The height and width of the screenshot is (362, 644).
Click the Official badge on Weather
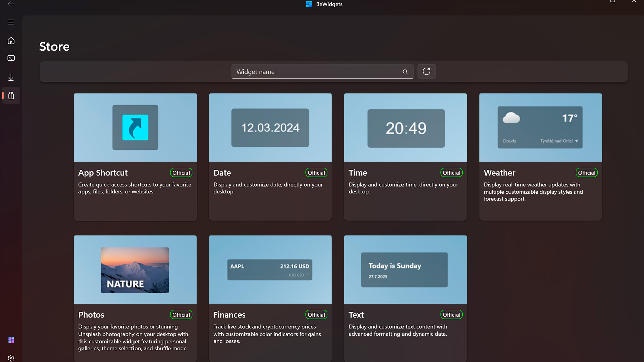tap(586, 173)
